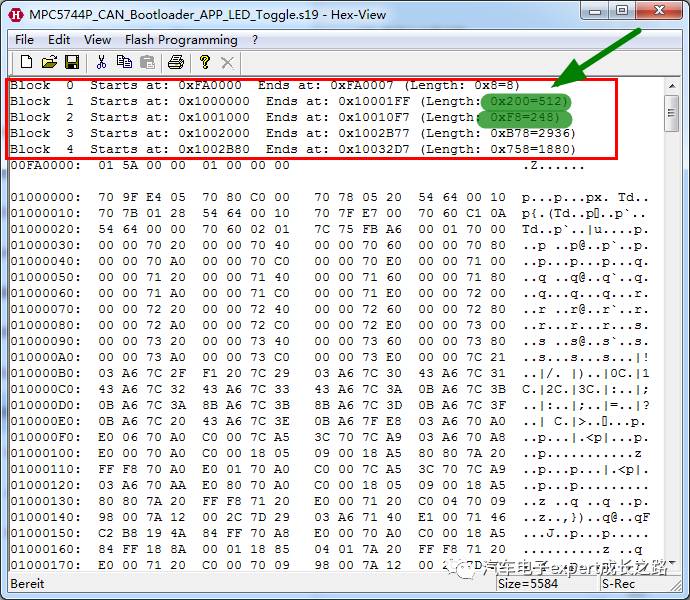Close the Hex-View window
The height and width of the screenshot is (600, 690).
(659, 11)
